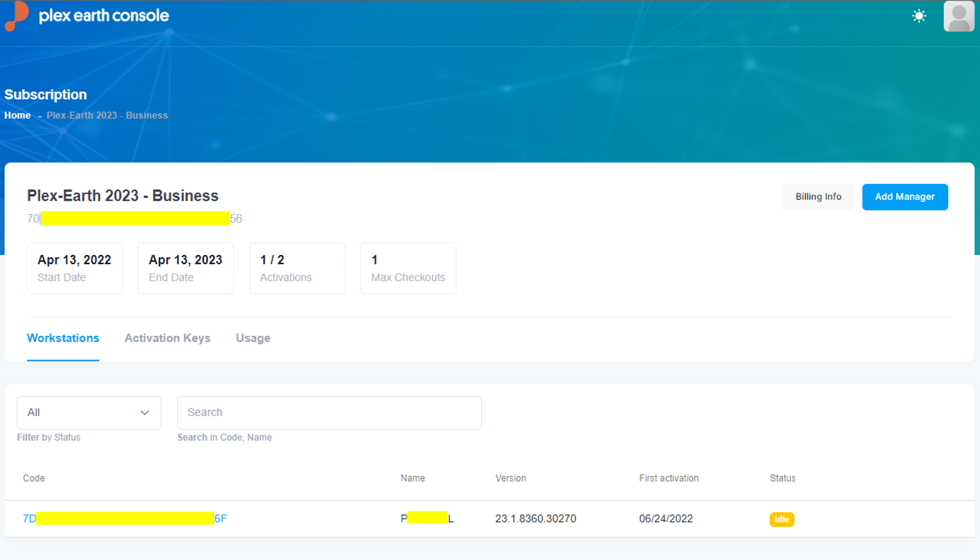Viewport: 980px width, 560px height.
Task: Click the Name column header
Action: [412, 478]
